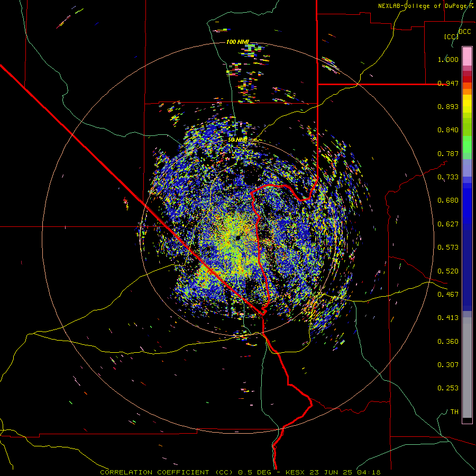Click the 0.253 scale value
Image resolution: width=476 pixels, height=476 pixels.
tap(448, 388)
